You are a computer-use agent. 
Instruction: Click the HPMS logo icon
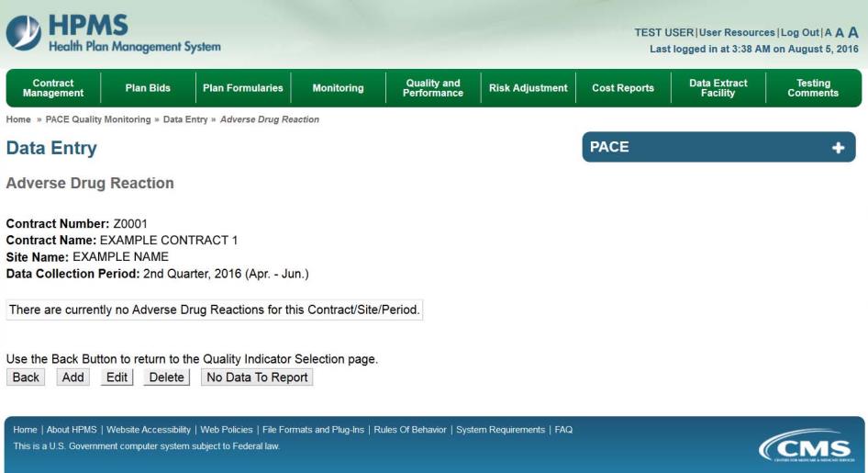[23, 33]
